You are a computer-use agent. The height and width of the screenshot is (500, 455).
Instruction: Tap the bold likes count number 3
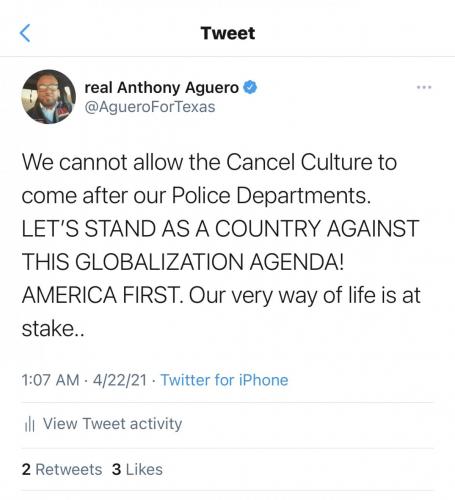coord(116,469)
